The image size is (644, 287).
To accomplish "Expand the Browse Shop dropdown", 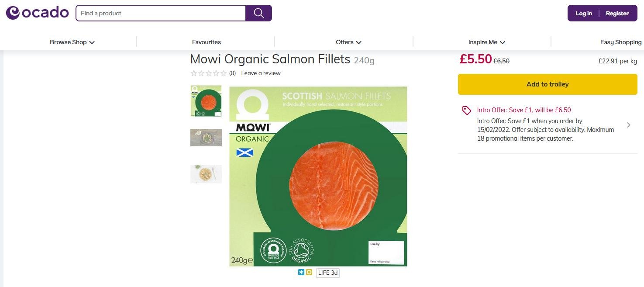I will click(72, 42).
